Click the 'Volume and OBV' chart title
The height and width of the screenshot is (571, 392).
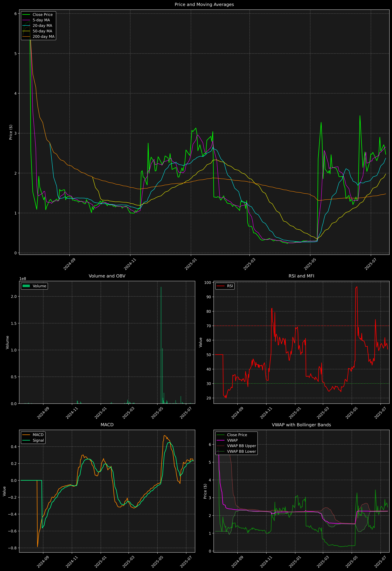[x=107, y=276]
